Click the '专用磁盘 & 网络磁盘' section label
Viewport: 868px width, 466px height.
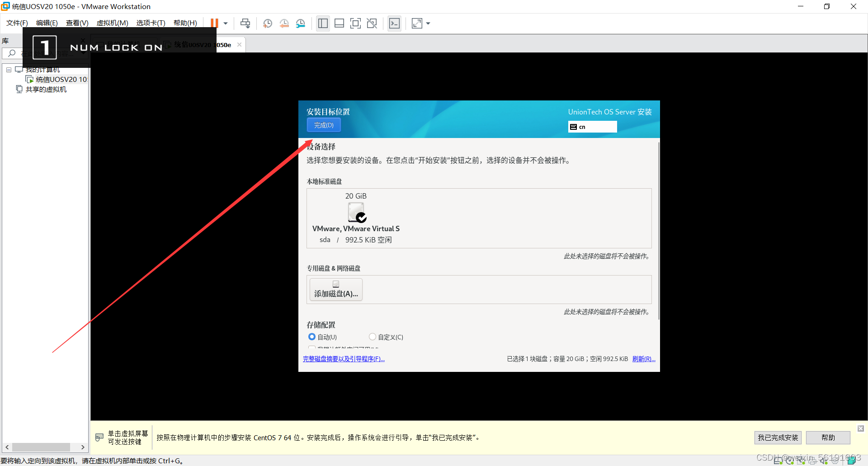pos(334,268)
